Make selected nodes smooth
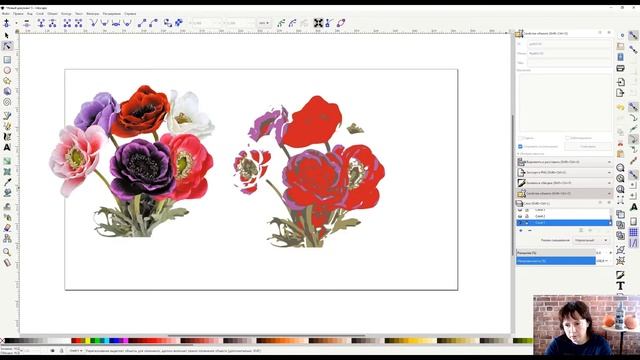 tap(104, 23)
